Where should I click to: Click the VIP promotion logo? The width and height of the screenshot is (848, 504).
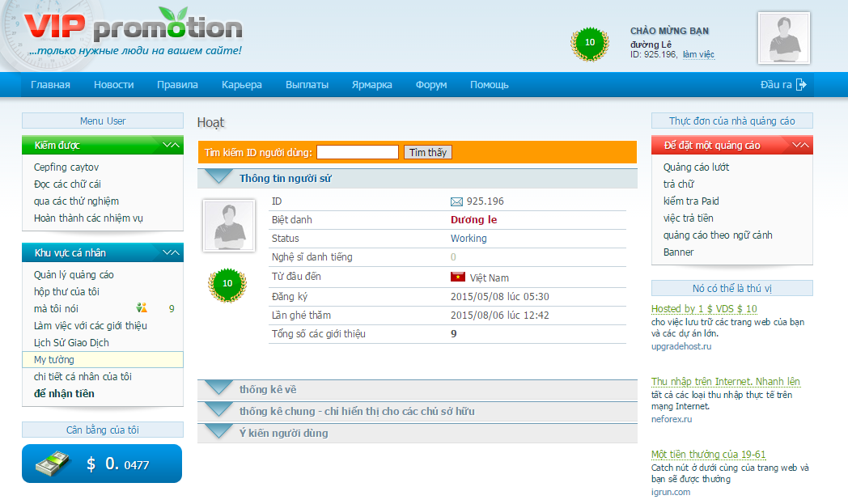[133, 27]
